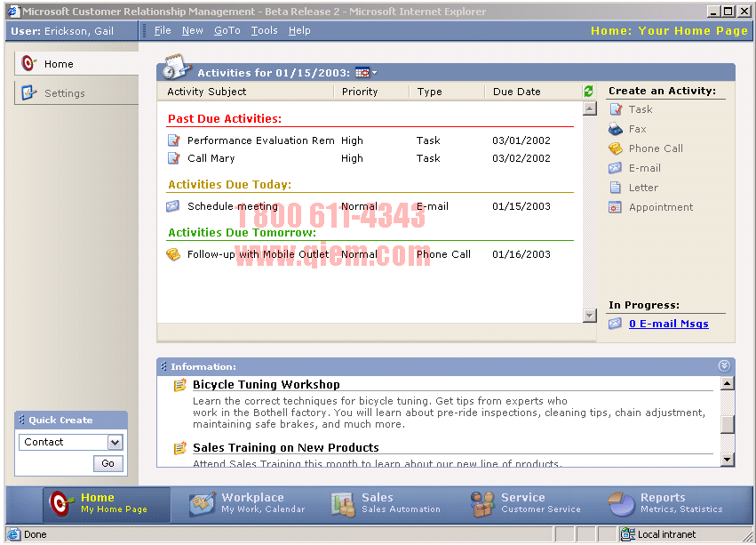The height and width of the screenshot is (545, 756).
Task: Switch to Reports Metrics, Statistics tab
Action: (x=665, y=504)
